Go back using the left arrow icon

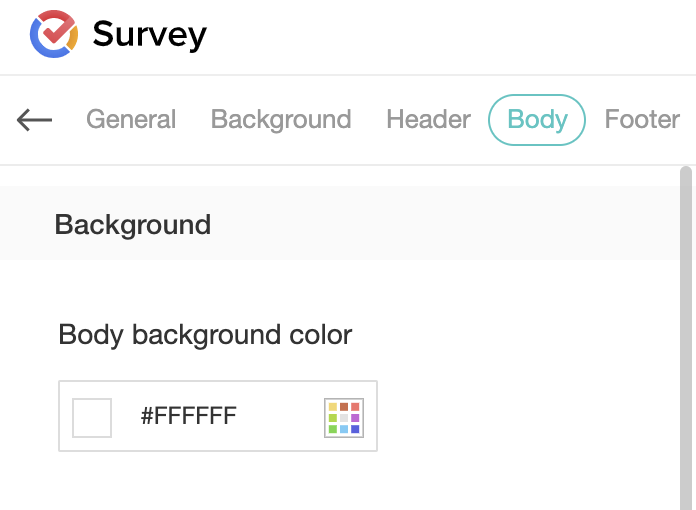click(34, 120)
